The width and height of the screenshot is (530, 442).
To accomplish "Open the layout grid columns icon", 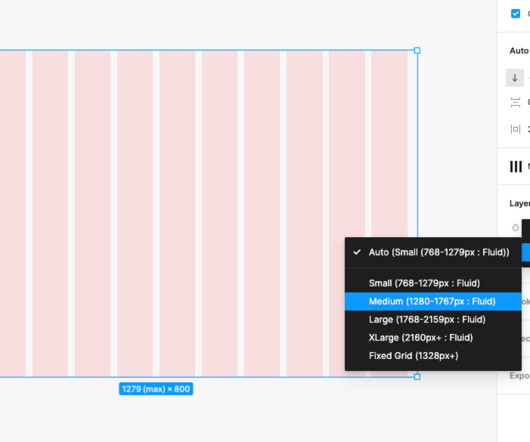I will [515, 167].
